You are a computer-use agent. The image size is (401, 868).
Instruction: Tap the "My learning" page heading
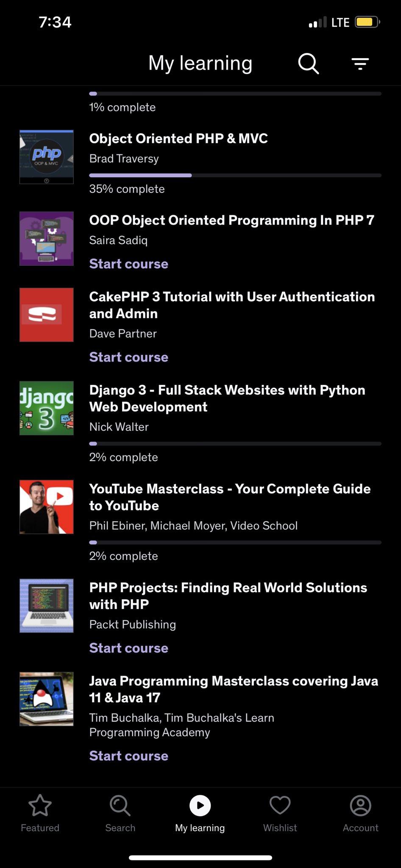coord(200,64)
